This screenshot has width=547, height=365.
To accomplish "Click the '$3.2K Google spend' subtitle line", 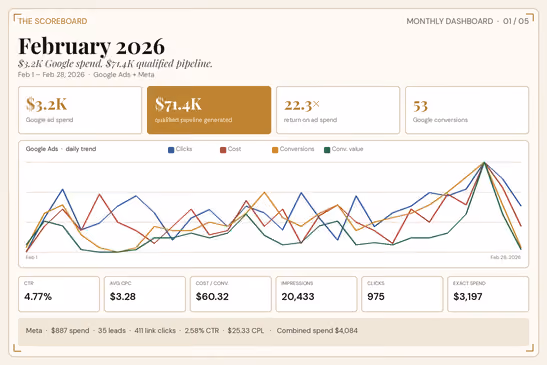I will pos(115,64).
